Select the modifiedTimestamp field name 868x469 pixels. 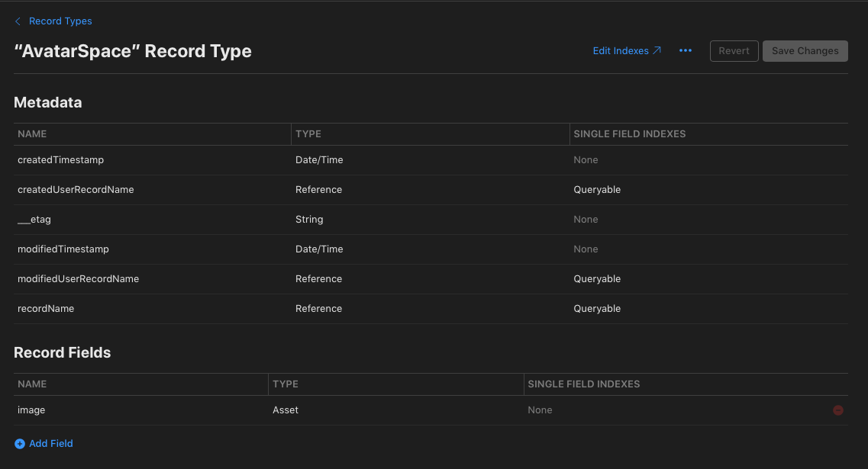pyautogui.click(x=63, y=249)
